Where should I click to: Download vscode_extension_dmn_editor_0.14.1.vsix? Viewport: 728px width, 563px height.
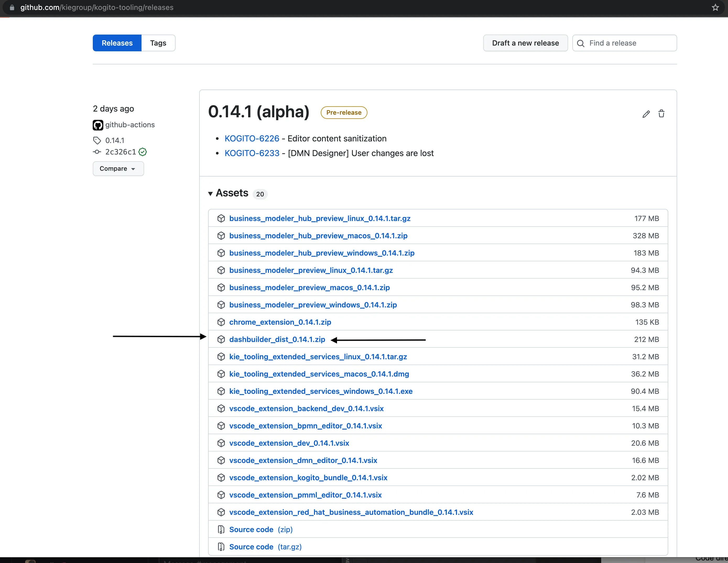click(x=303, y=460)
